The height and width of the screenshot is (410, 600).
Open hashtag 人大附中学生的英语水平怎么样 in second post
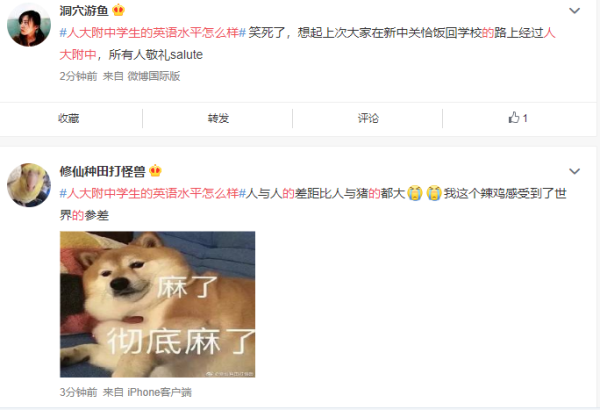(153, 193)
